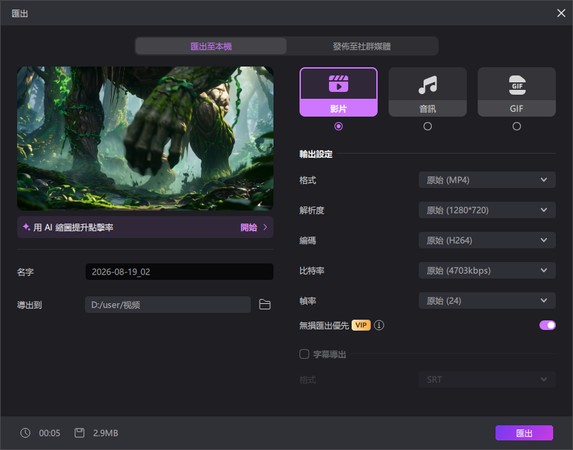
Task: Click the 字幕導出 label
Action: (330, 354)
